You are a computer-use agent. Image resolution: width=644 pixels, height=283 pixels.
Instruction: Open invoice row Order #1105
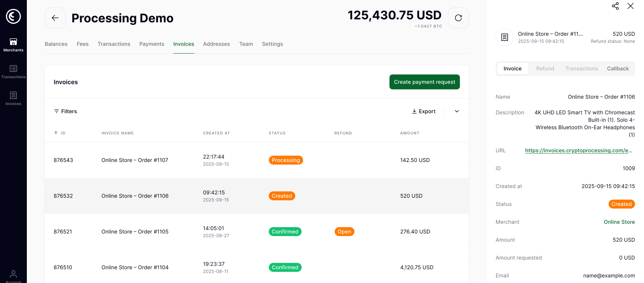257,232
